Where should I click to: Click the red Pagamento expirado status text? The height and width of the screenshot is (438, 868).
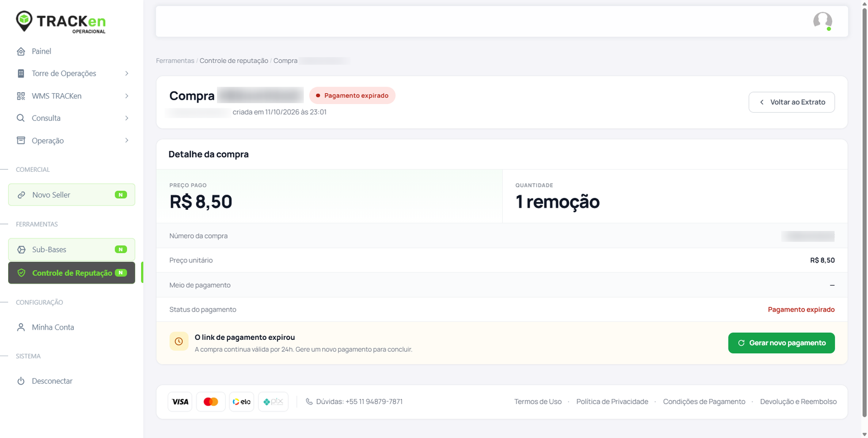801,310
